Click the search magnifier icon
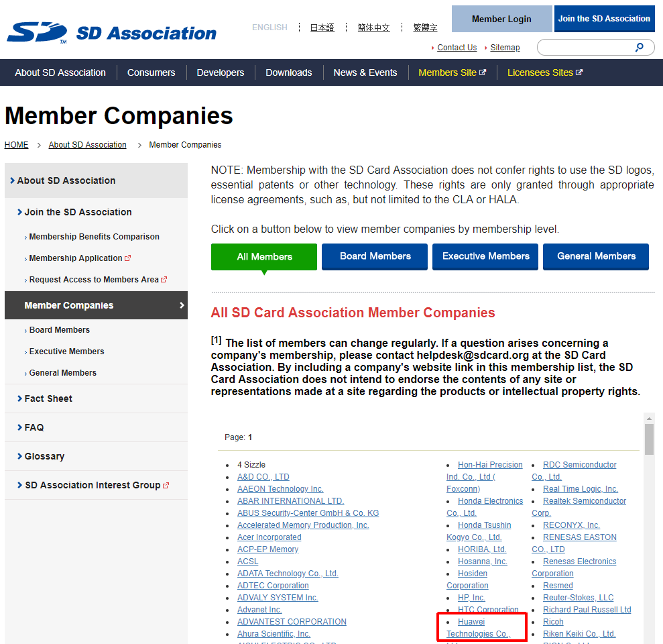Image resolution: width=663 pixels, height=644 pixels. coord(639,47)
